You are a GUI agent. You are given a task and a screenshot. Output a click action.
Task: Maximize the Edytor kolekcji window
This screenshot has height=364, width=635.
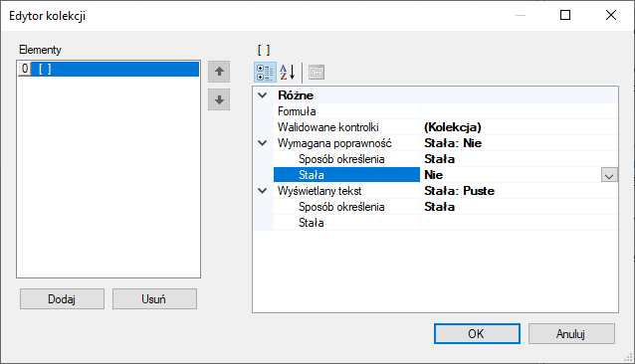coord(565,15)
